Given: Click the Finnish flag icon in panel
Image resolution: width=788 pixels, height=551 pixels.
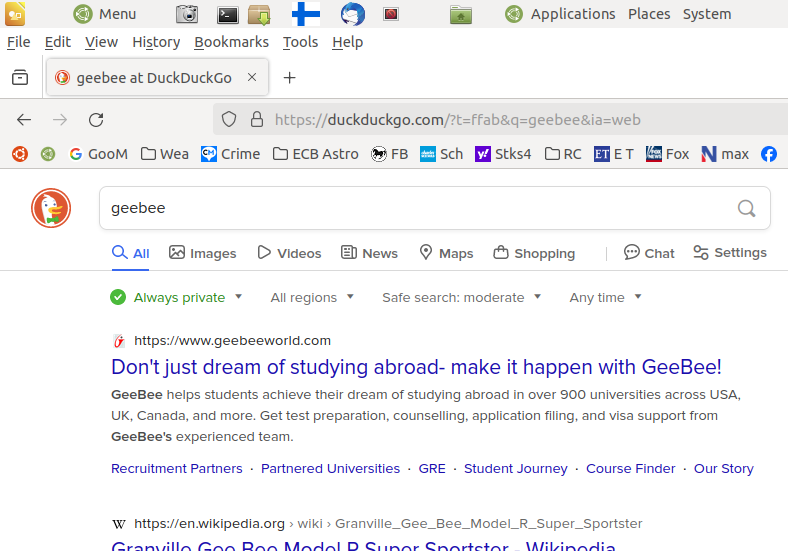Looking at the screenshot, I should [x=306, y=14].
